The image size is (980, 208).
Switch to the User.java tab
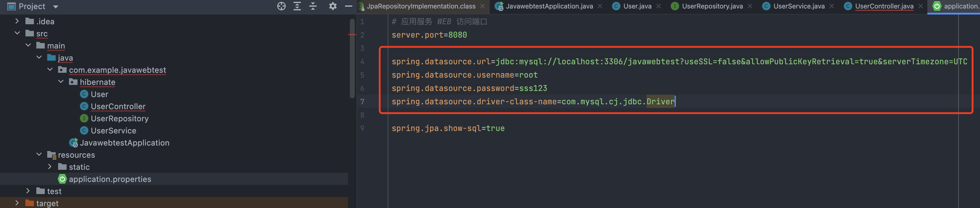click(x=637, y=6)
